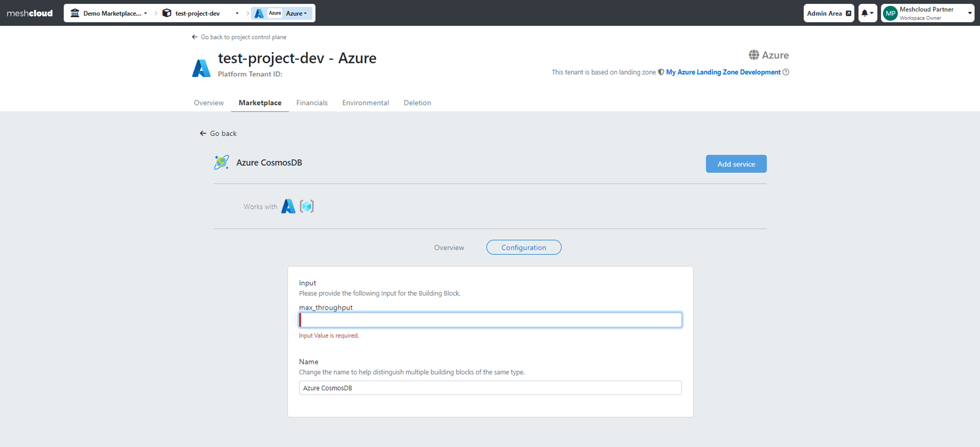
Task: Open the Deletion tab
Action: click(x=417, y=103)
